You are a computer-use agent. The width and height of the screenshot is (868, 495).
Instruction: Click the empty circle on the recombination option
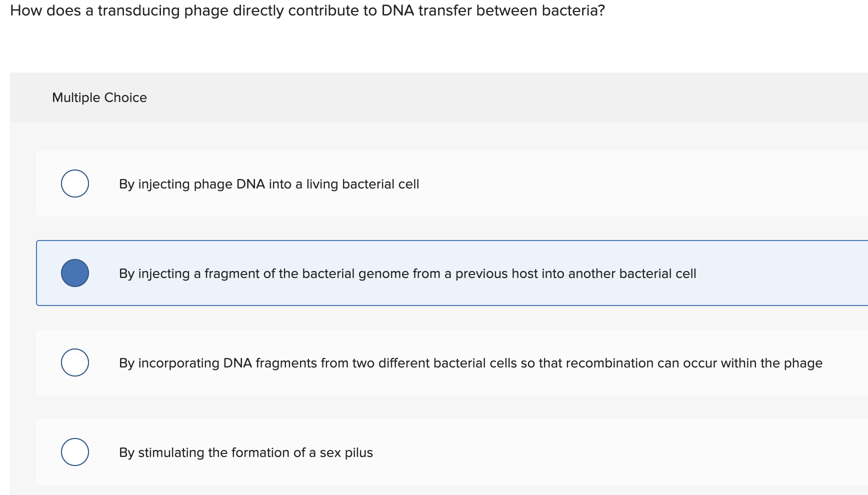click(x=74, y=362)
